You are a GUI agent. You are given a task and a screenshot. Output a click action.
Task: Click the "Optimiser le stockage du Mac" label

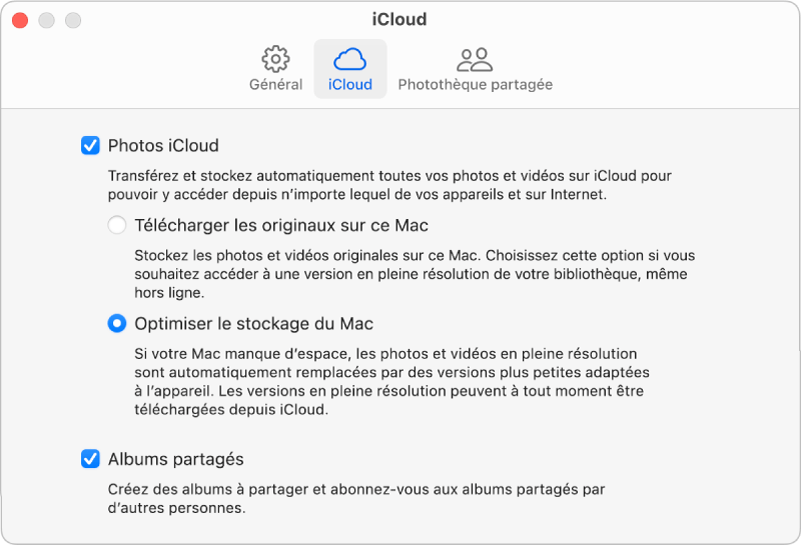pos(254,324)
